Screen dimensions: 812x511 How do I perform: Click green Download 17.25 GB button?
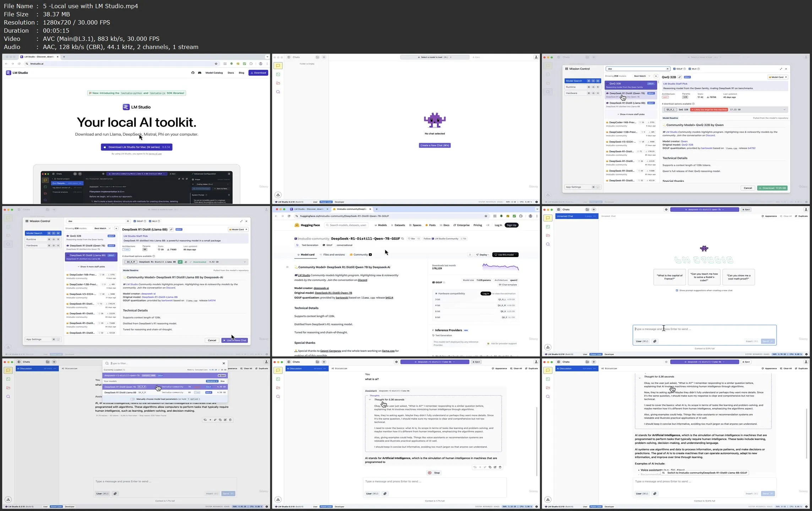(772, 188)
